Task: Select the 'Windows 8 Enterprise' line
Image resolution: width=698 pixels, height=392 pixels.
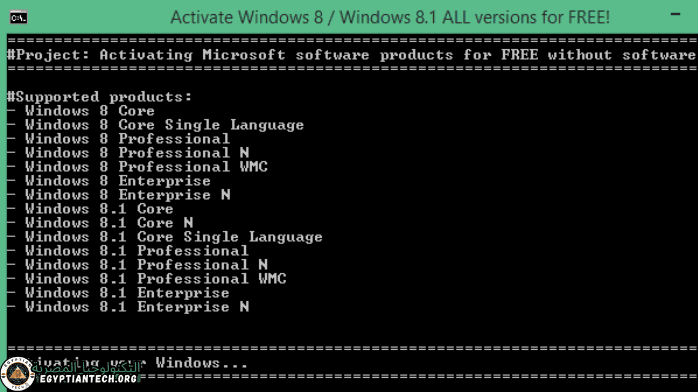Action: point(109,181)
